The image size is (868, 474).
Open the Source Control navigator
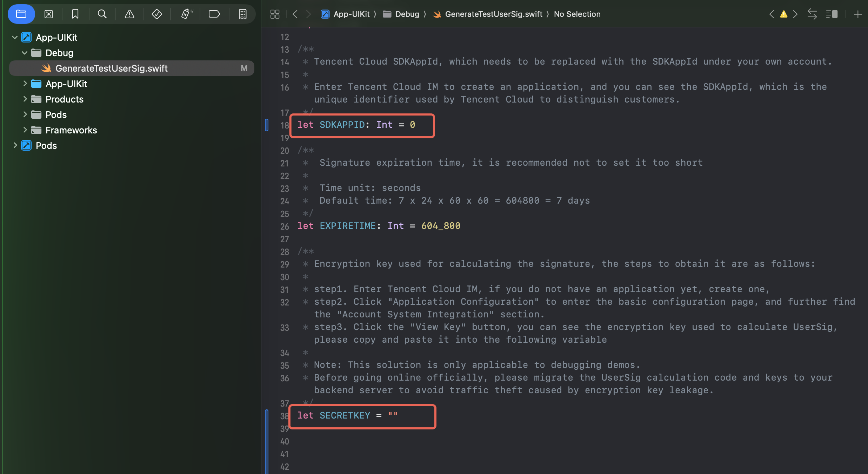(48, 14)
